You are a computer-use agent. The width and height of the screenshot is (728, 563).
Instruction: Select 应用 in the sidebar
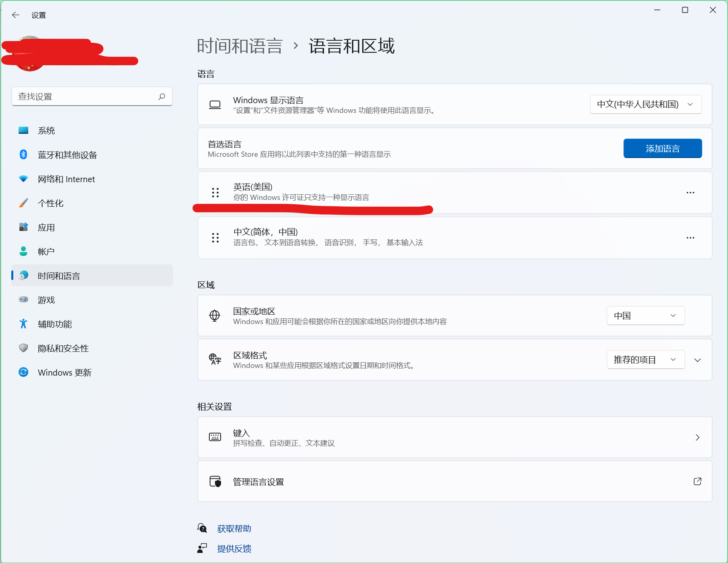(92, 227)
